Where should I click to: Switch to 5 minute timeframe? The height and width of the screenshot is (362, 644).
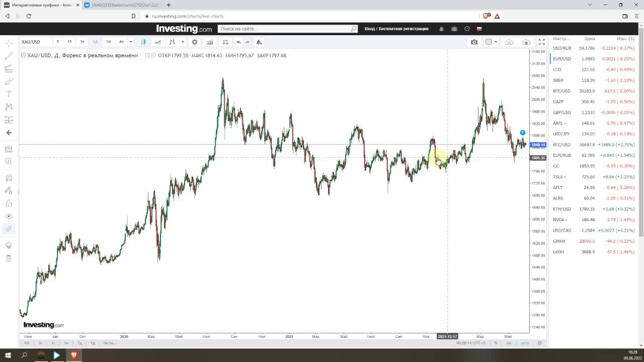click(57, 42)
